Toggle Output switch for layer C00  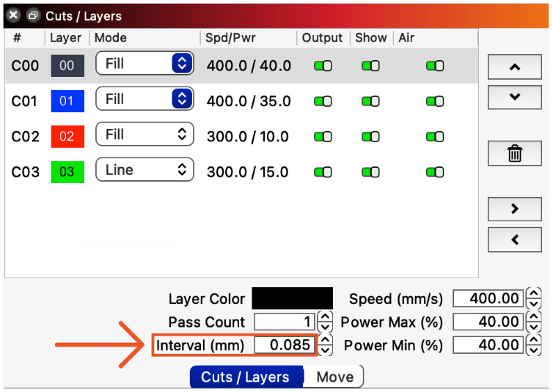click(323, 66)
